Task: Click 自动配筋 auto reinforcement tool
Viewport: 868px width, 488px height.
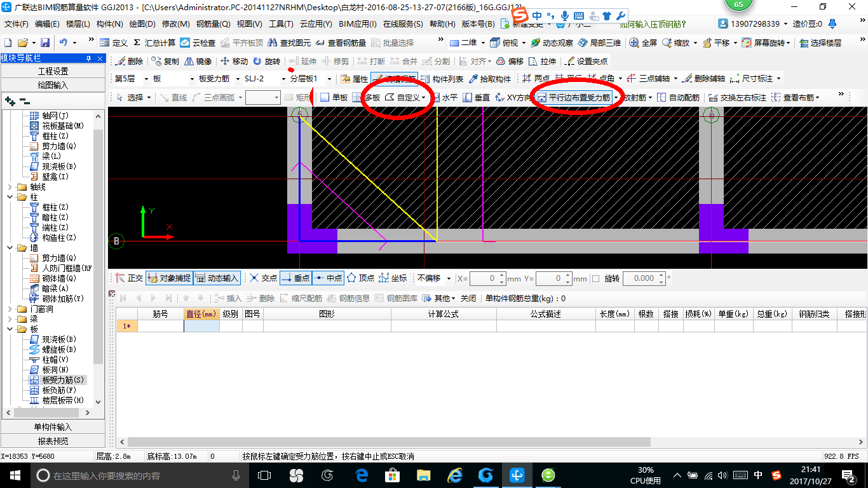Action: point(678,97)
